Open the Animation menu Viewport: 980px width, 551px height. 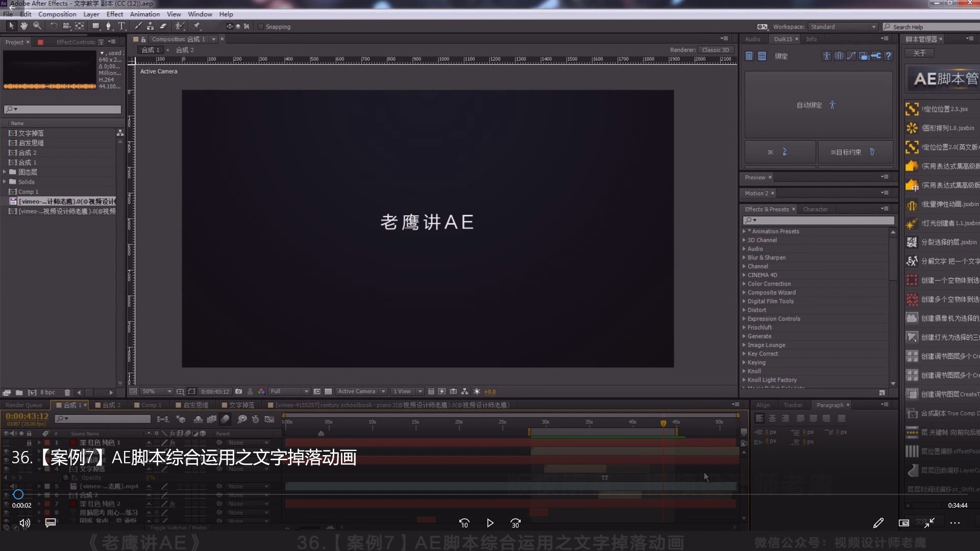[144, 14]
